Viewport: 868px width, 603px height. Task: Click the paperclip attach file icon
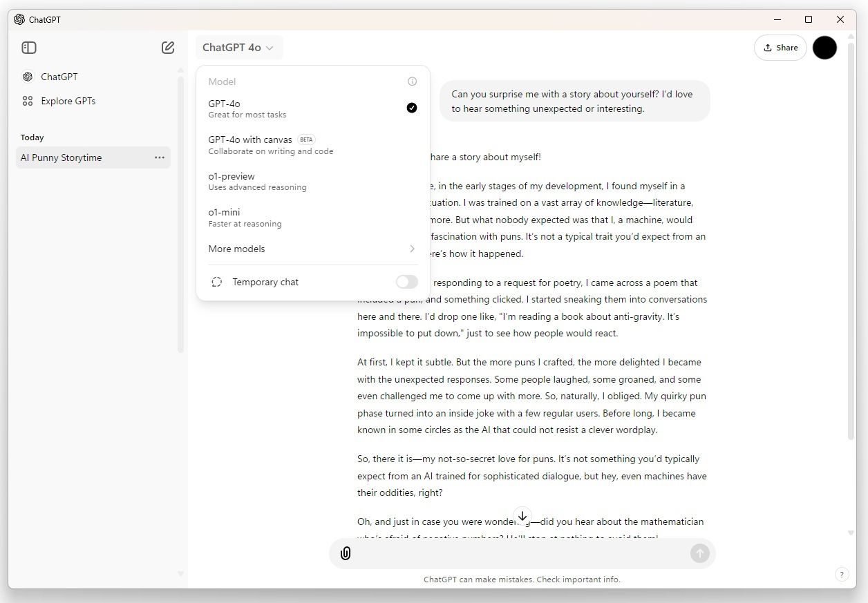346,553
